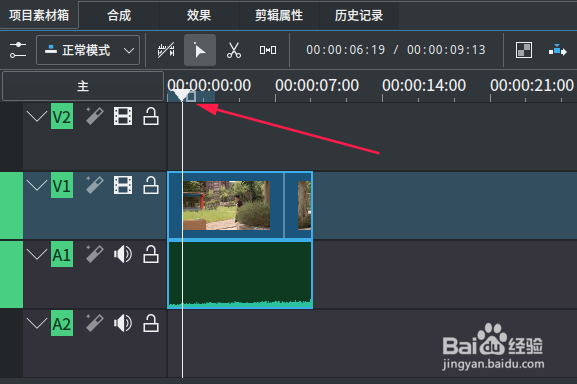Collapse the V1 track

37,185
